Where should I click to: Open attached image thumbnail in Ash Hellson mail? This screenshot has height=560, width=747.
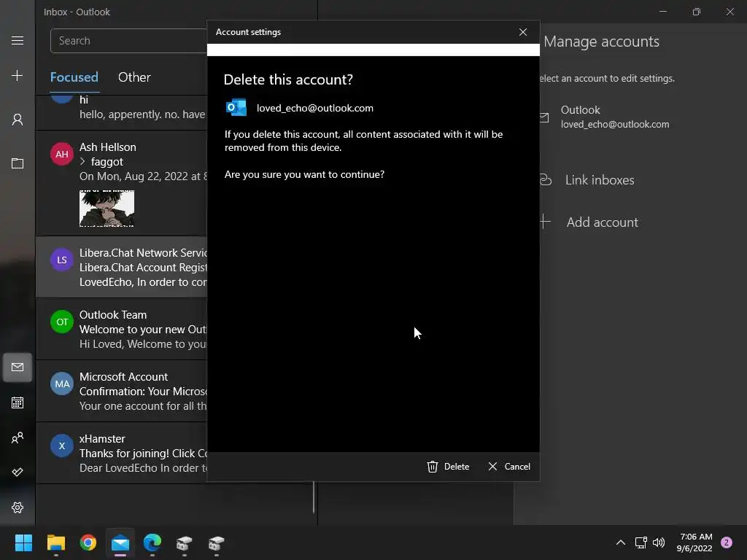pos(107,209)
